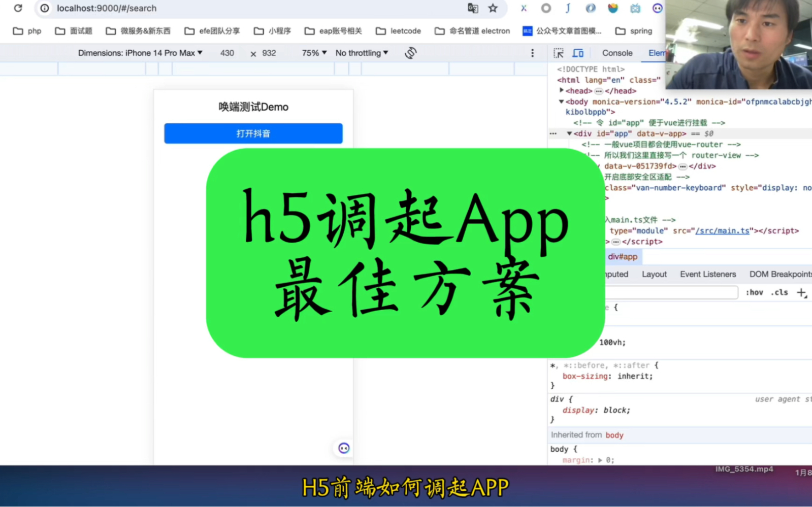
Task: Click the translate page icon in address bar
Action: (473, 8)
